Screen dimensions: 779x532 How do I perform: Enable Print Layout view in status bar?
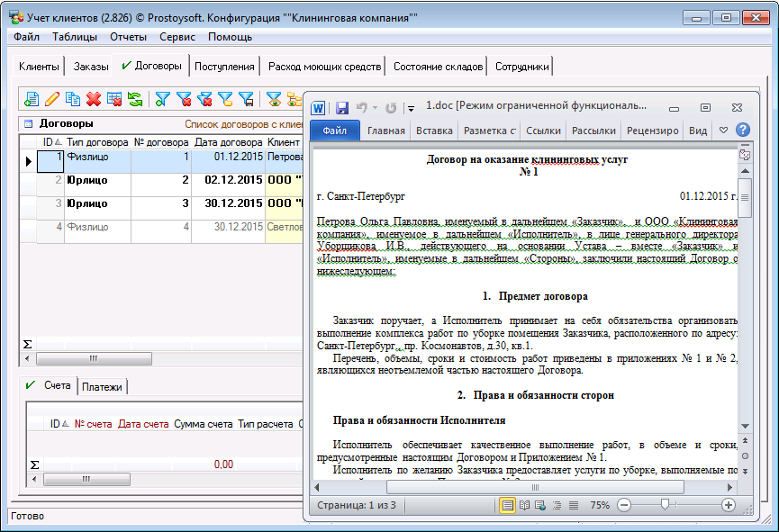pos(508,505)
